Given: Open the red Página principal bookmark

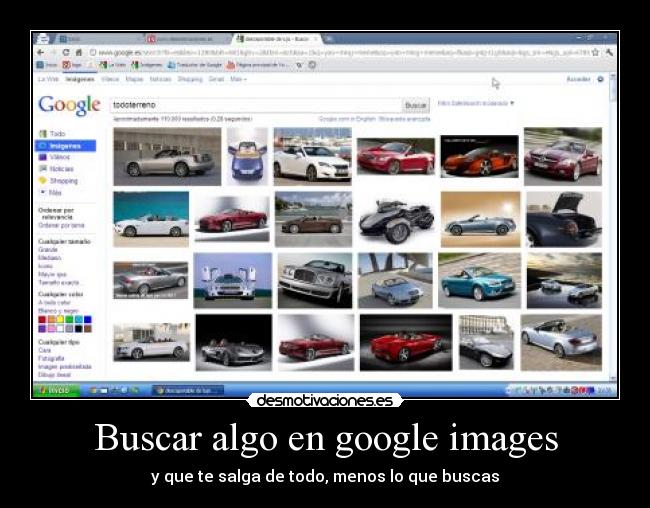Looking at the screenshot, I should coord(257,65).
